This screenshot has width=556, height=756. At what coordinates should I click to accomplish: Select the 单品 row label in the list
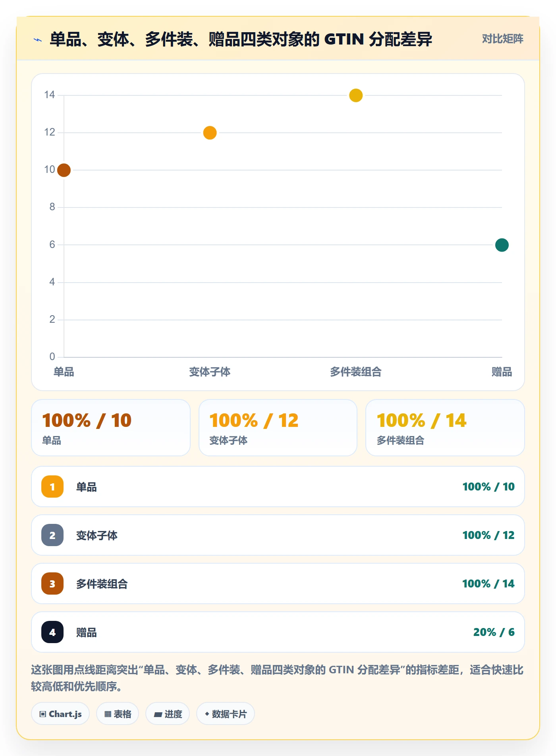[x=87, y=487]
